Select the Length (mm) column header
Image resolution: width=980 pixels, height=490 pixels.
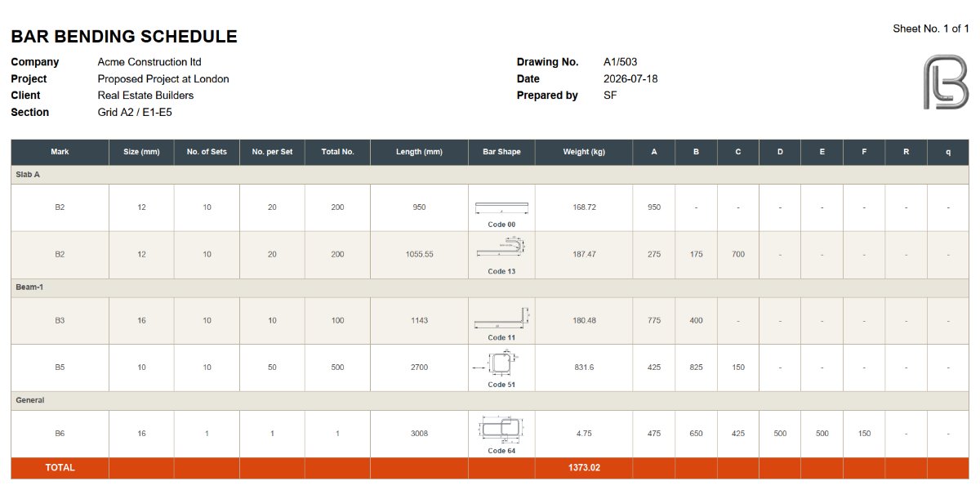point(419,152)
